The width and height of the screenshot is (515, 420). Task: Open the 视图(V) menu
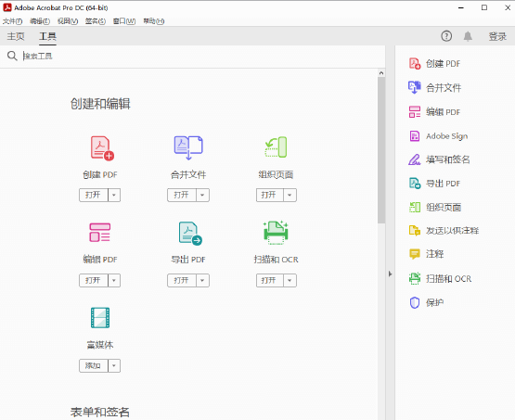point(68,21)
